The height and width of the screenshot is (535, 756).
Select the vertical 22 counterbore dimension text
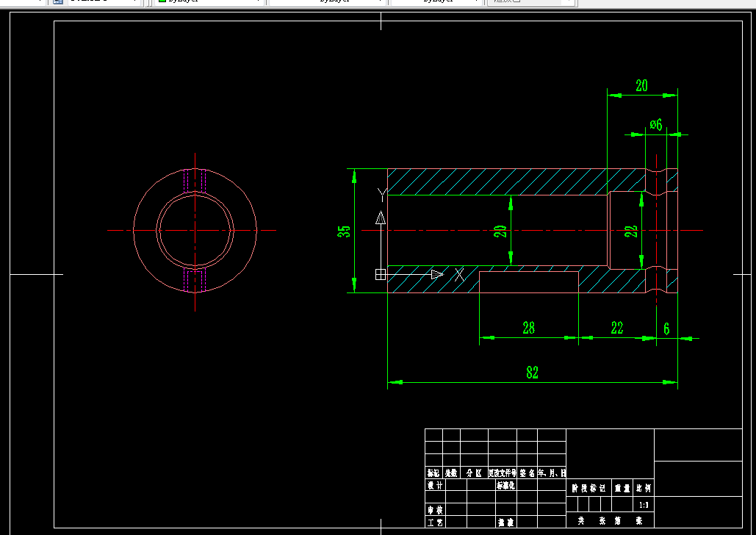tap(631, 231)
